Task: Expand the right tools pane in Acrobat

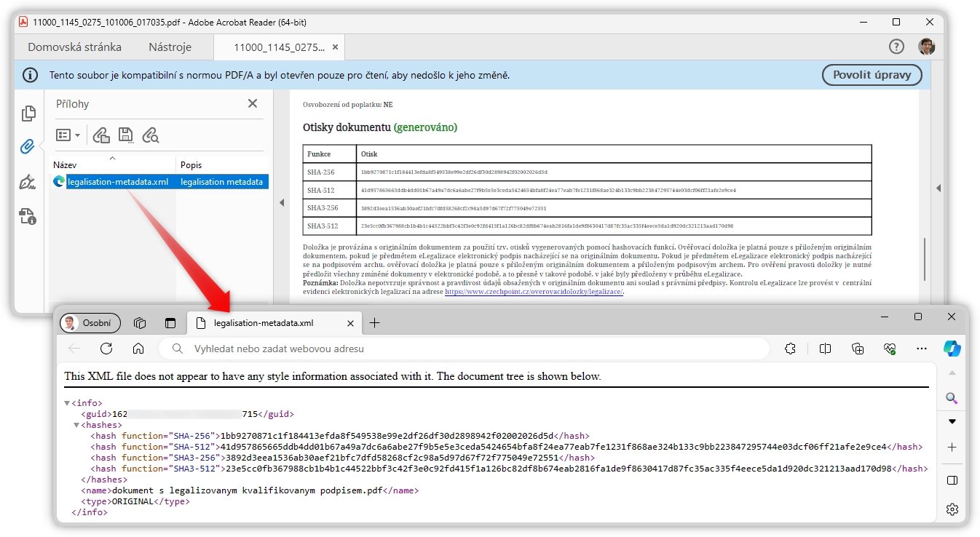Action: [x=938, y=188]
